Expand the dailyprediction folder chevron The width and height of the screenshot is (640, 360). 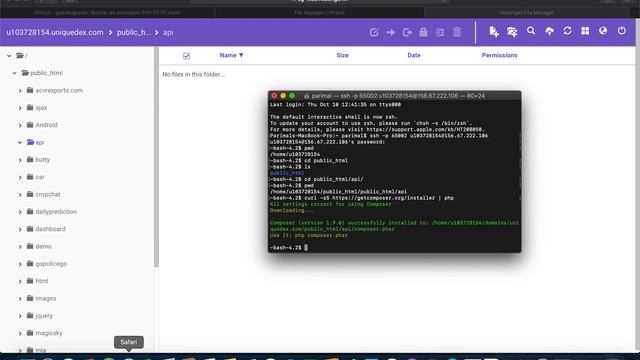[x=20, y=212]
